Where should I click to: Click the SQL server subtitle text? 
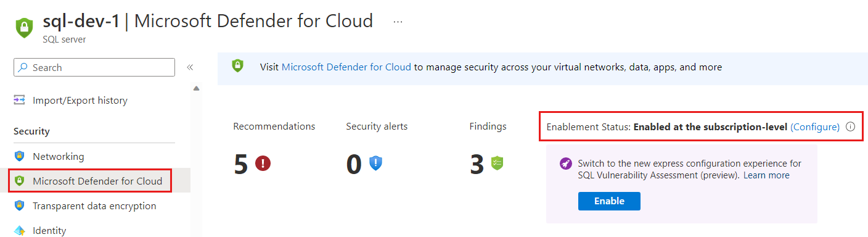(x=64, y=39)
